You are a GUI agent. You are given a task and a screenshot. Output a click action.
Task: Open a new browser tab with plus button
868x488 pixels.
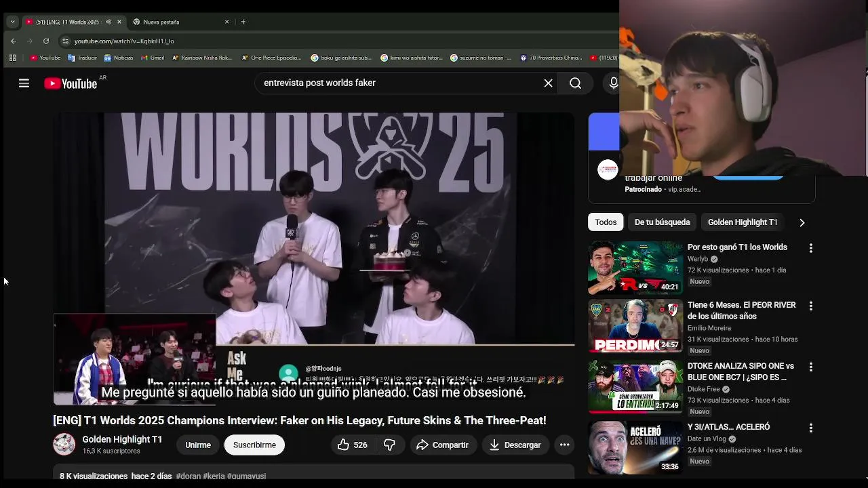point(243,22)
